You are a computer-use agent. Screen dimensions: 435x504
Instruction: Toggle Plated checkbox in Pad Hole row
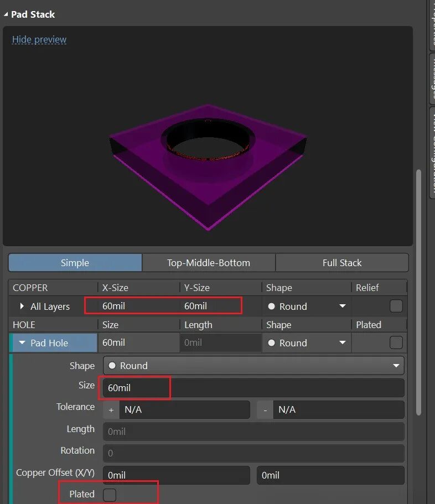396,343
